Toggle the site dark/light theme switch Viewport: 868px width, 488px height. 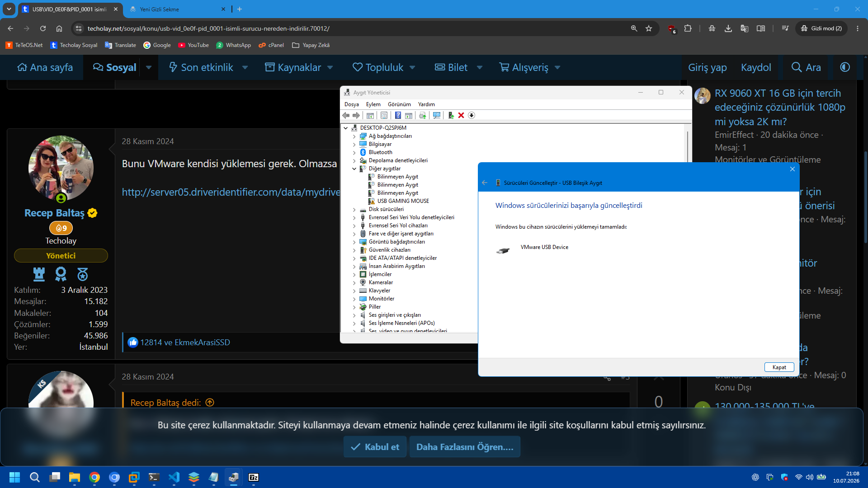pyautogui.click(x=845, y=67)
